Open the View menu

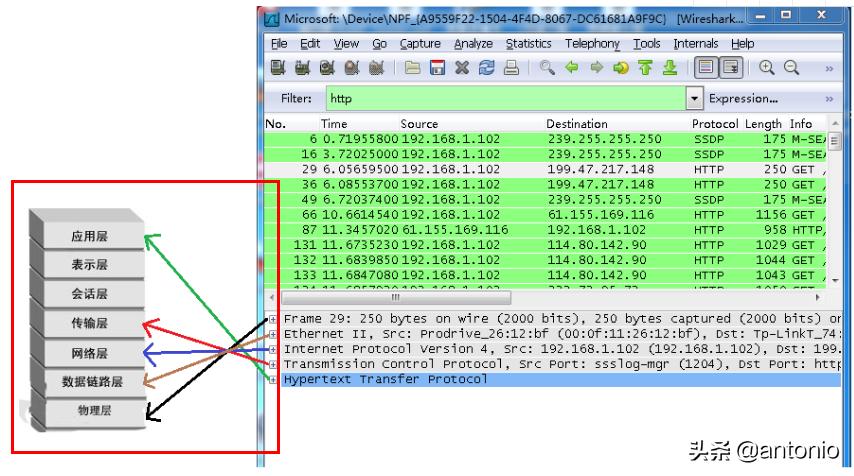tap(346, 44)
